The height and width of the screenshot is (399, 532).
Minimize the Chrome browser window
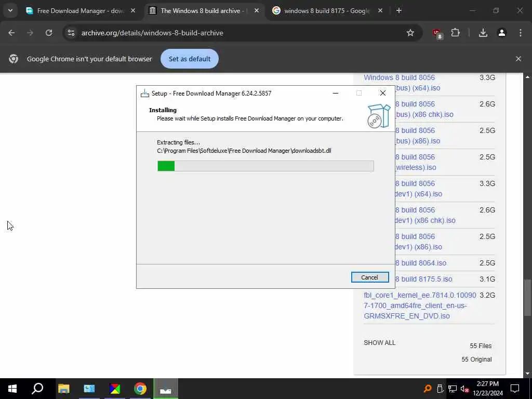point(472,11)
